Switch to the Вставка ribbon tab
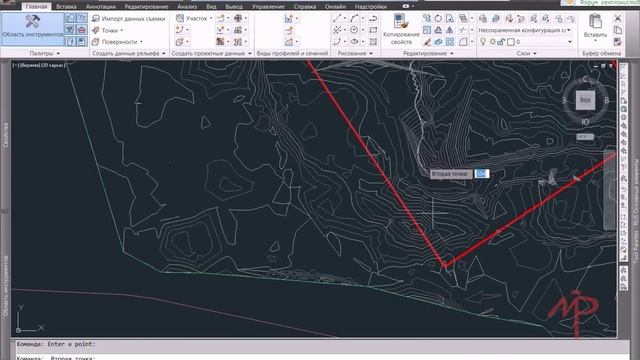 [66, 7]
